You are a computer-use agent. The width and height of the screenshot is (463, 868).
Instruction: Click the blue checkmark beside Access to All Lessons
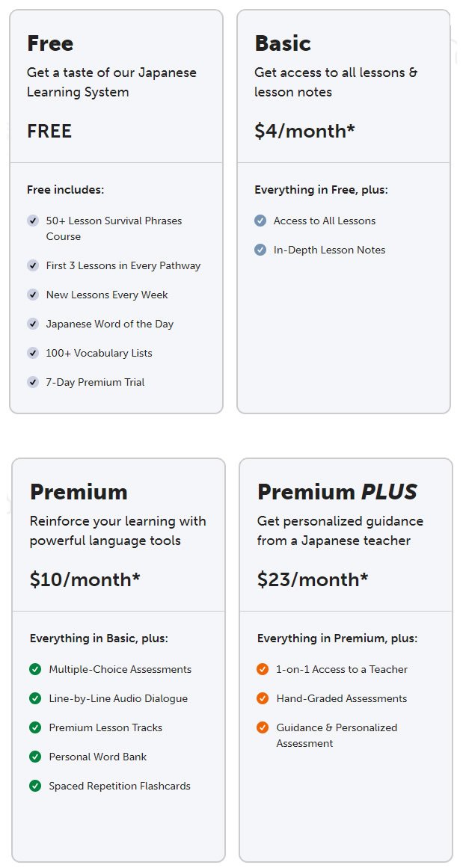[260, 221]
